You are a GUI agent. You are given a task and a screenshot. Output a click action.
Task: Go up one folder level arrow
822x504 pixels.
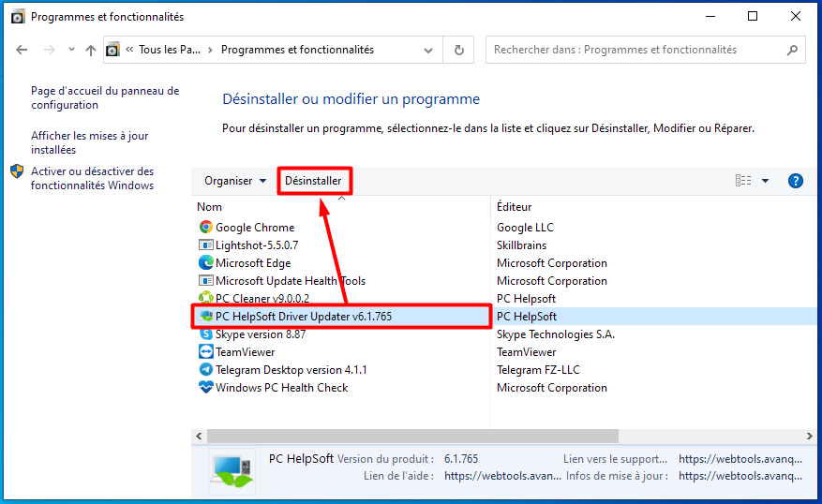(x=91, y=50)
